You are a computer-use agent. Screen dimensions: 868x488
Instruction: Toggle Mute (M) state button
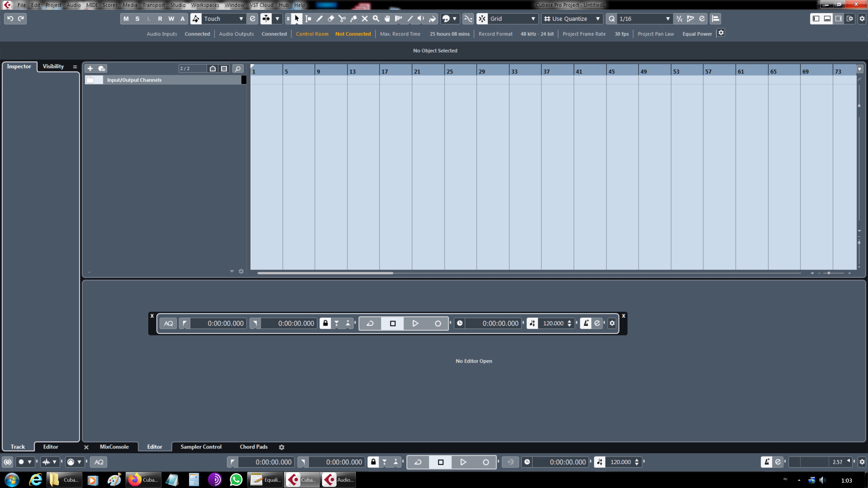tap(126, 19)
